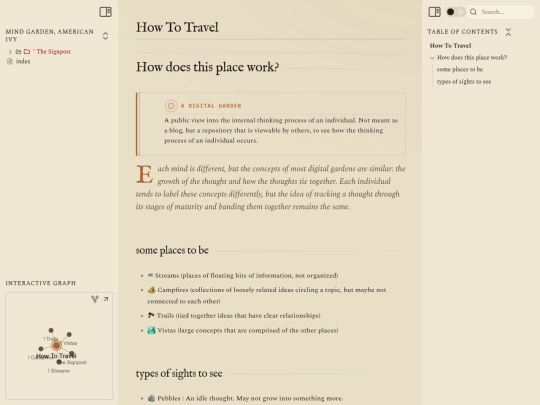Click the red folder icon beside The Signpost
The image size is (540, 405).
27,52
